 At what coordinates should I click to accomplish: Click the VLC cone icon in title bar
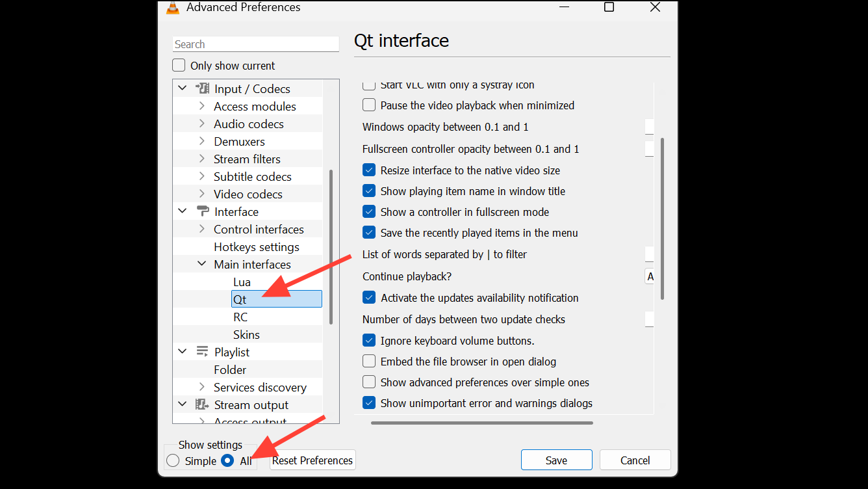click(x=173, y=8)
